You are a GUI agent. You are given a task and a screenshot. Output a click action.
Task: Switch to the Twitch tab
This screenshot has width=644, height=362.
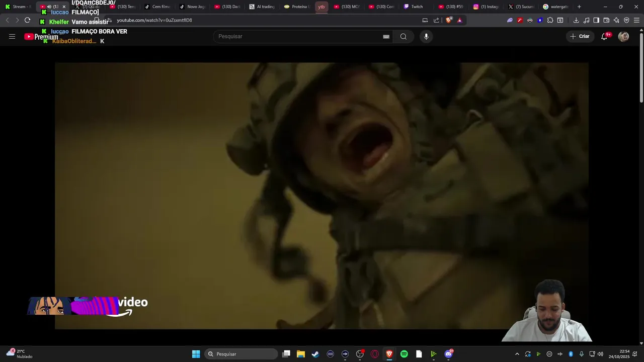tap(417, 7)
